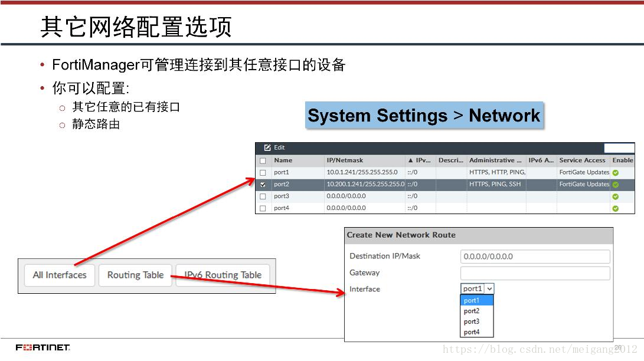Image resolution: width=644 pixels, height=361 pixels.
Task: Uncheck the port2 row checkbox
Action: 263,185
